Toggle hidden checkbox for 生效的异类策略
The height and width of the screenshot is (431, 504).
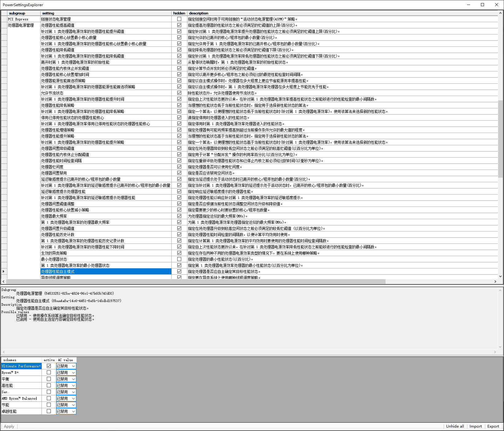[x=179, y=253]
